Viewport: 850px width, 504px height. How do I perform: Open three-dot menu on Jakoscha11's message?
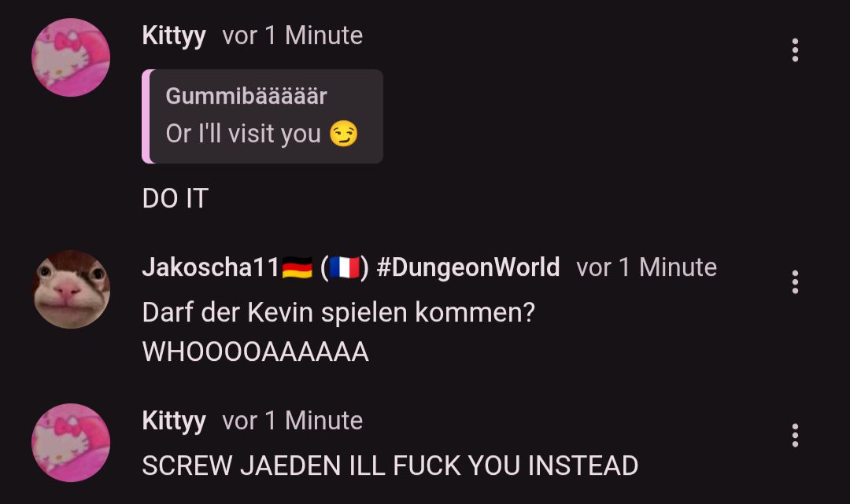795,282
